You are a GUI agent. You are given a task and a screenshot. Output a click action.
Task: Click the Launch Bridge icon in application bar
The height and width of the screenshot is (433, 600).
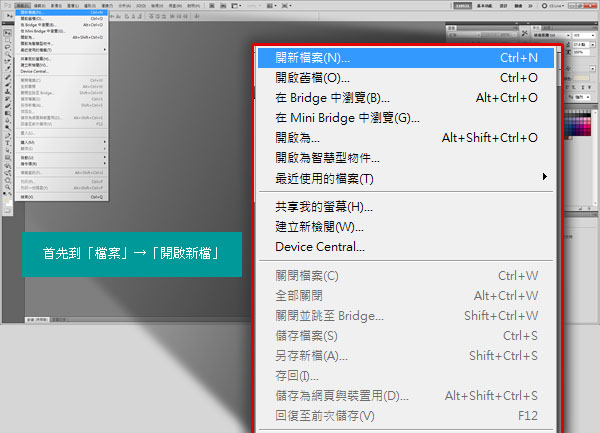[212, 6]
